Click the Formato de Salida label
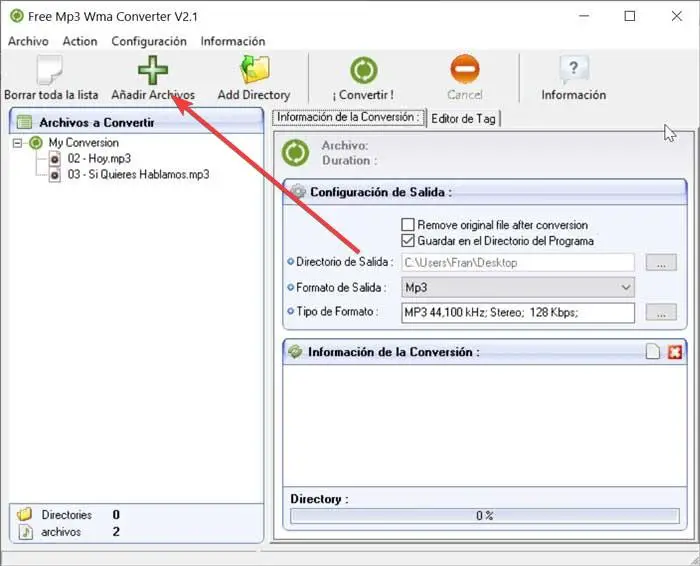 click(341, 287)
